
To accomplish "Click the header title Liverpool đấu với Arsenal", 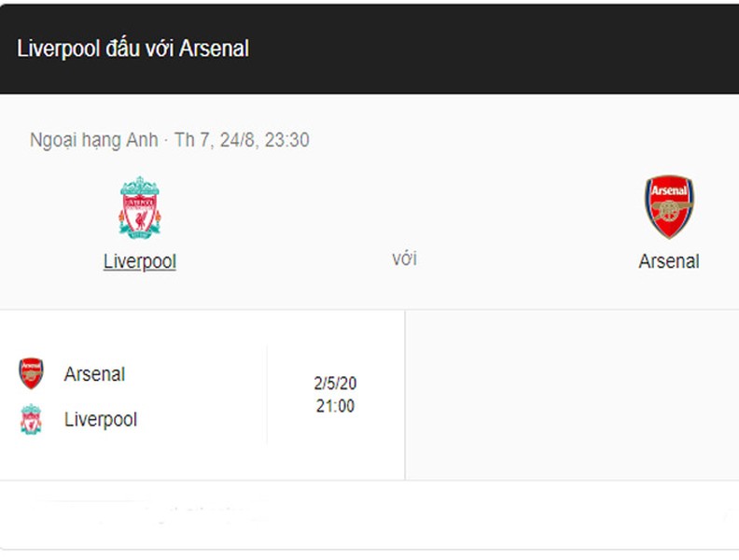I will (x=132, y=49).
